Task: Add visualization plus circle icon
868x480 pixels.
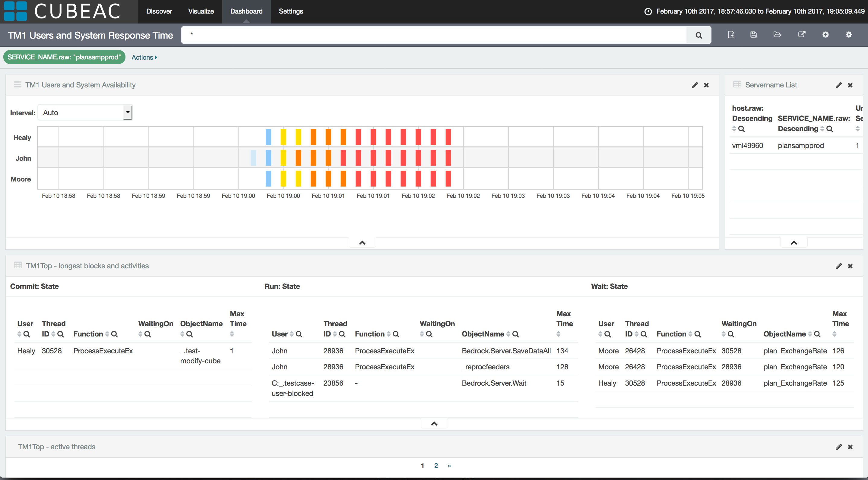Action: [x=825, y=35]
